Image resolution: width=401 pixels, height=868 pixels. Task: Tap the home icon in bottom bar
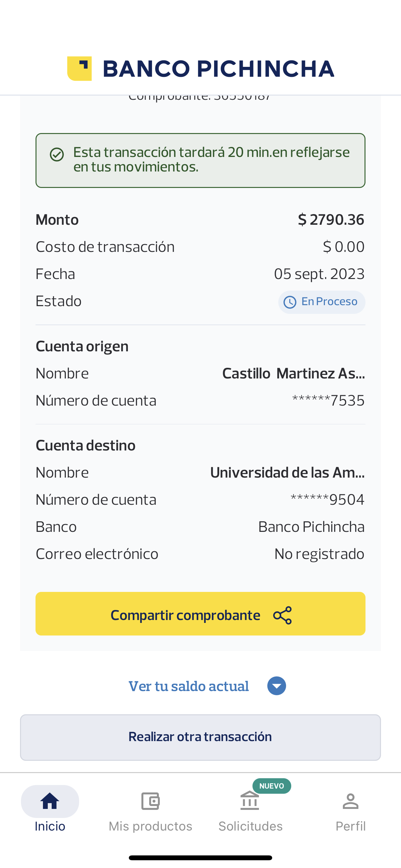[50, 801]
